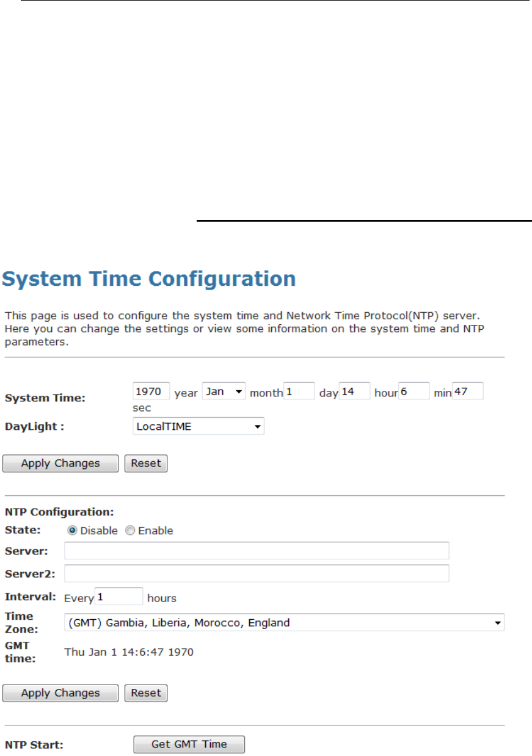Click the Get GMT Time button
Screen dimensions: 532x756
click(189, 744)
